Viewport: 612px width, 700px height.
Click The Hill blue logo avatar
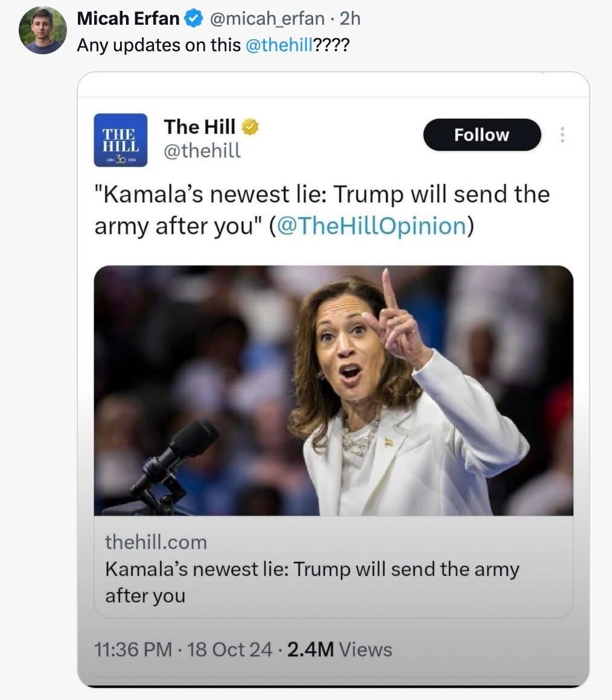click(121, 140)
